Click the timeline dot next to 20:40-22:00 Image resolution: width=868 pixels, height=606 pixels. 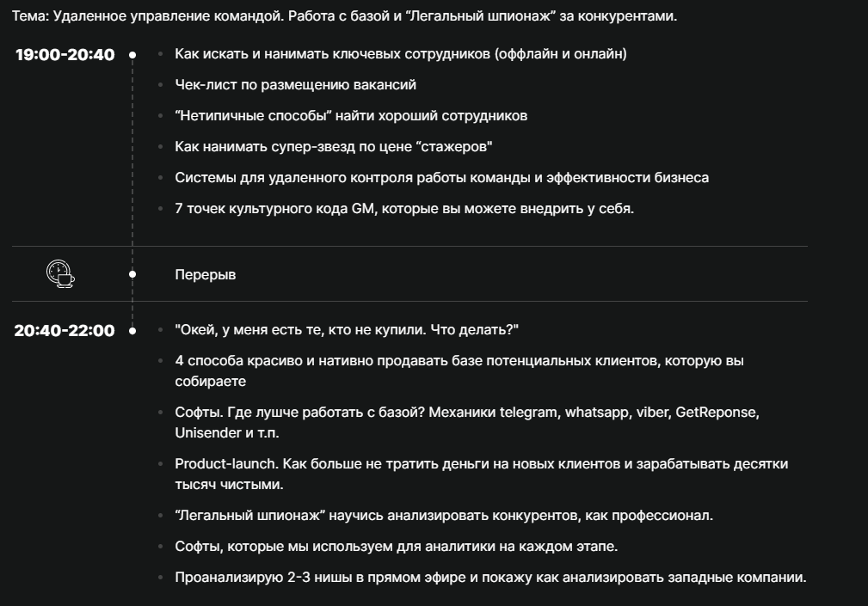[132, 331]
